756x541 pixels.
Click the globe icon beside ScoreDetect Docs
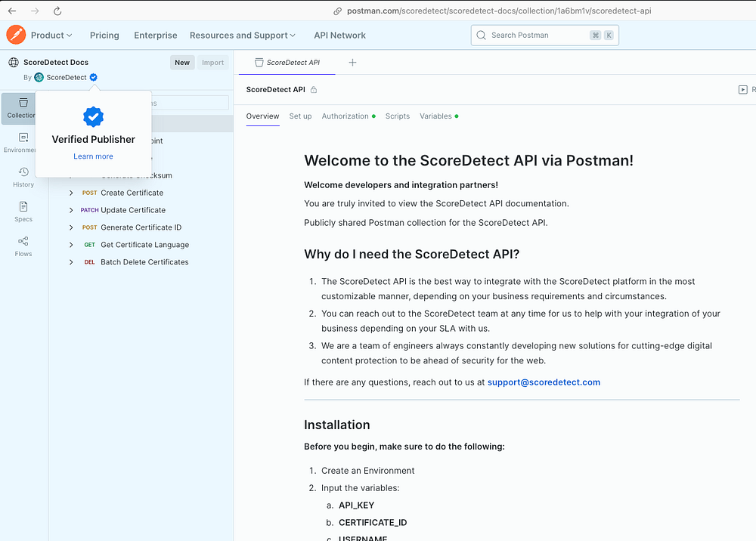click(x=14, y=62)
